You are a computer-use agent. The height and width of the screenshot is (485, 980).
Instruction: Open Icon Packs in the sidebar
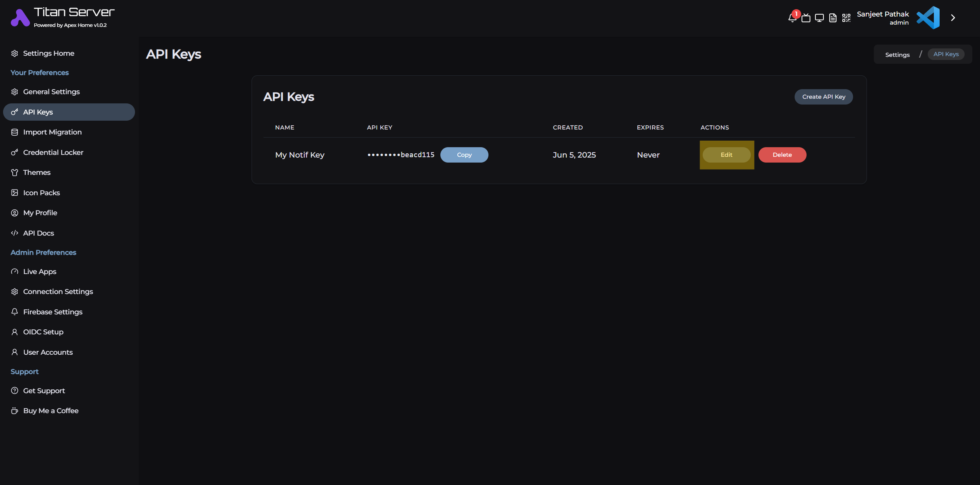pyautogui.click(x=41, y=193)
